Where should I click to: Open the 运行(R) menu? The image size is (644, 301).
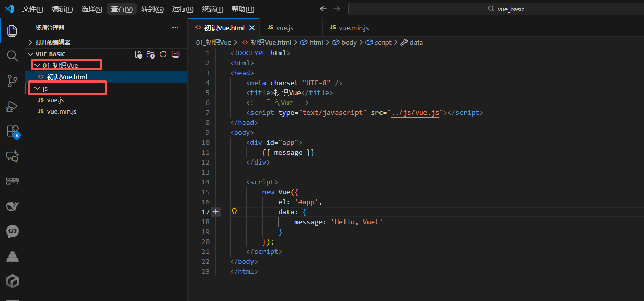point(182,9)
